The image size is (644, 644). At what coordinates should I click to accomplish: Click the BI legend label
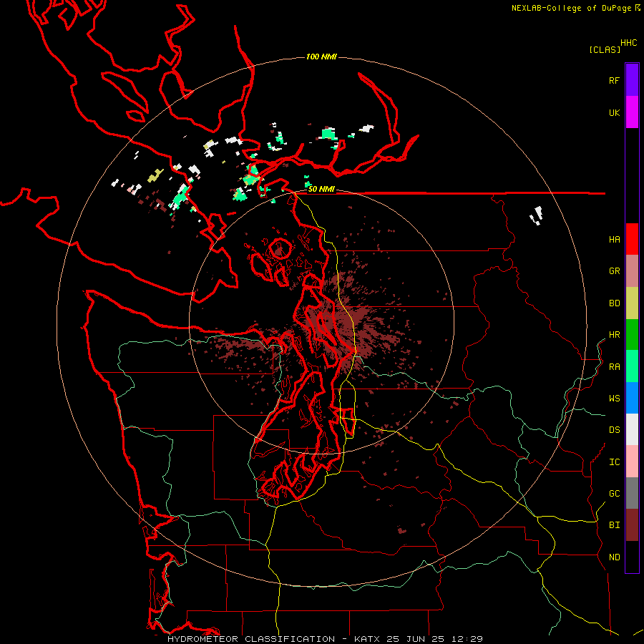click(614, 525)
